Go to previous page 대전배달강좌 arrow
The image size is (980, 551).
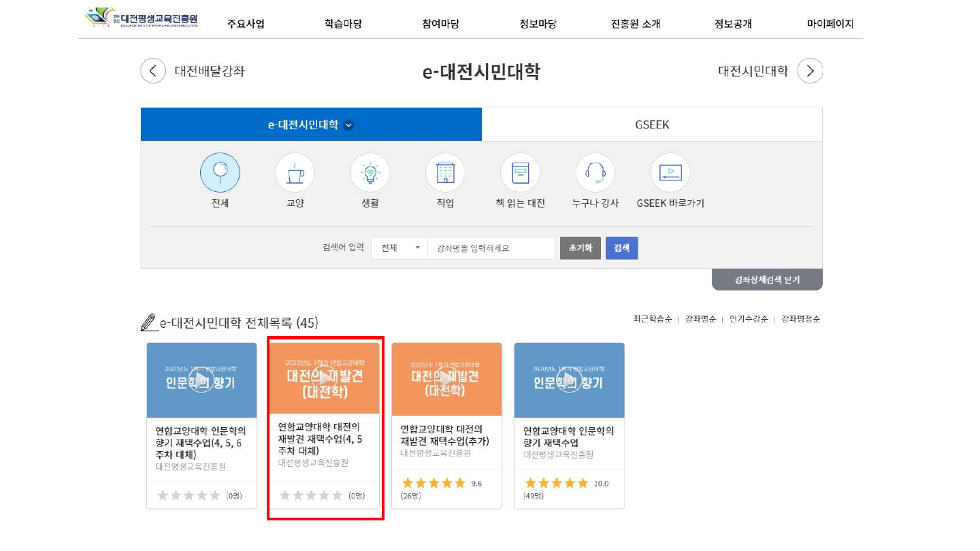(153, 71)
